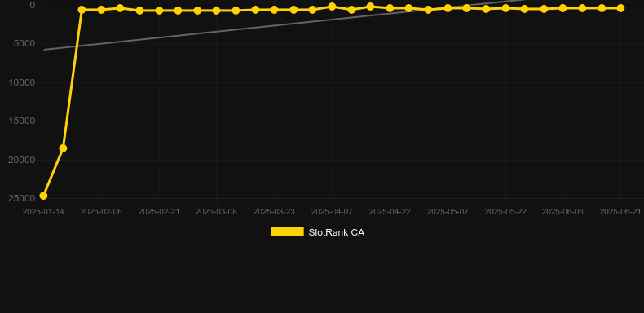This screenshot has width=644, height=313.
Task: Select the third data point where the line flattens
Action: click(x=82, y=10)
